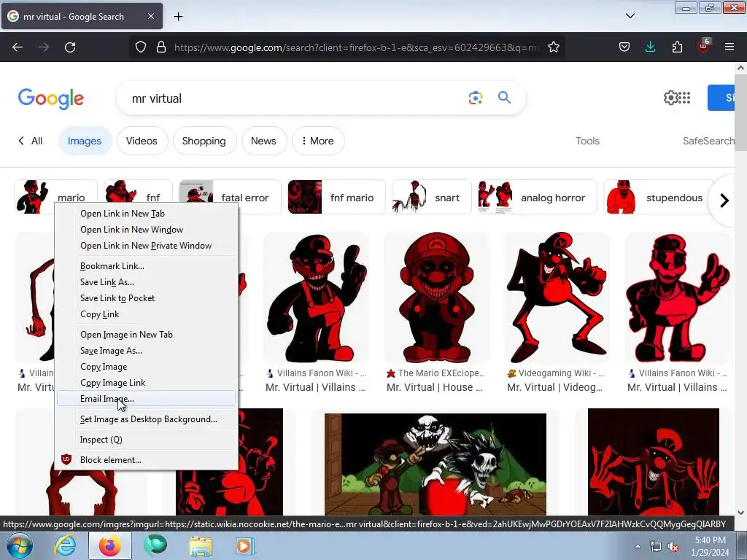Open the Tools filter options
This screenshot has width=747, height=560.
tap(587, 141)
